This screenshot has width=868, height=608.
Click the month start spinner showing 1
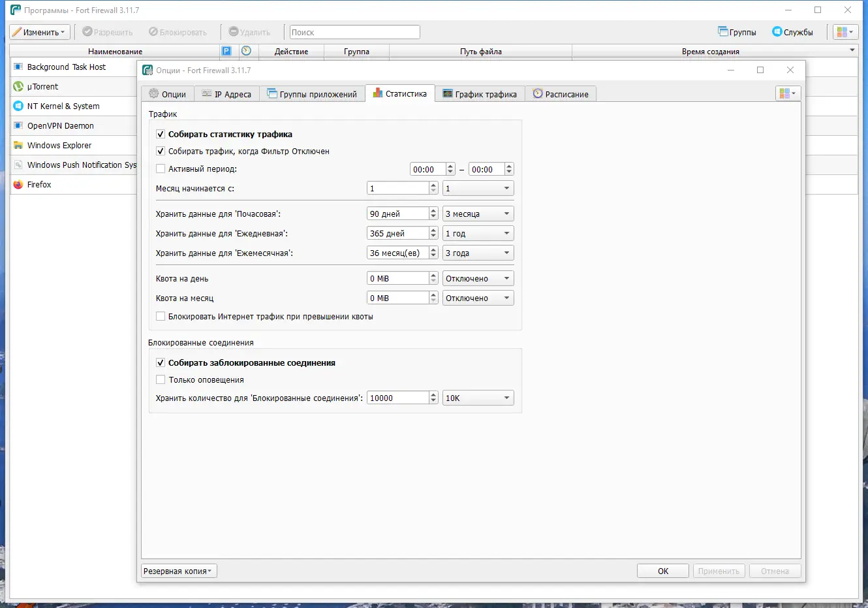click(x=402, y=188)
